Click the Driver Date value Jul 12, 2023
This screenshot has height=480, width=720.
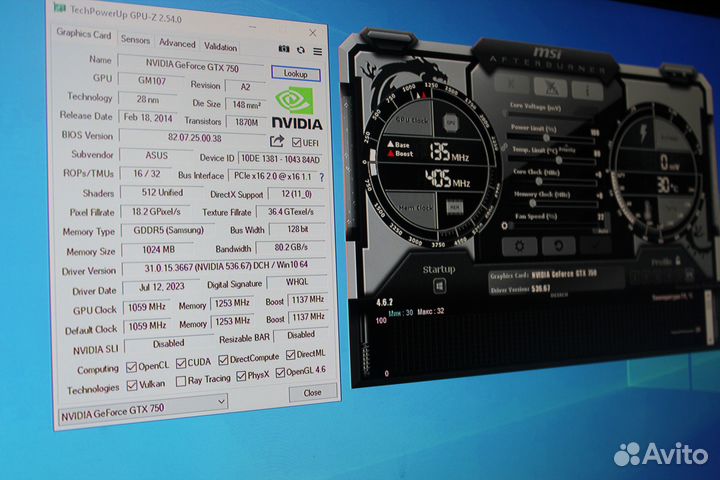(161, 287)
